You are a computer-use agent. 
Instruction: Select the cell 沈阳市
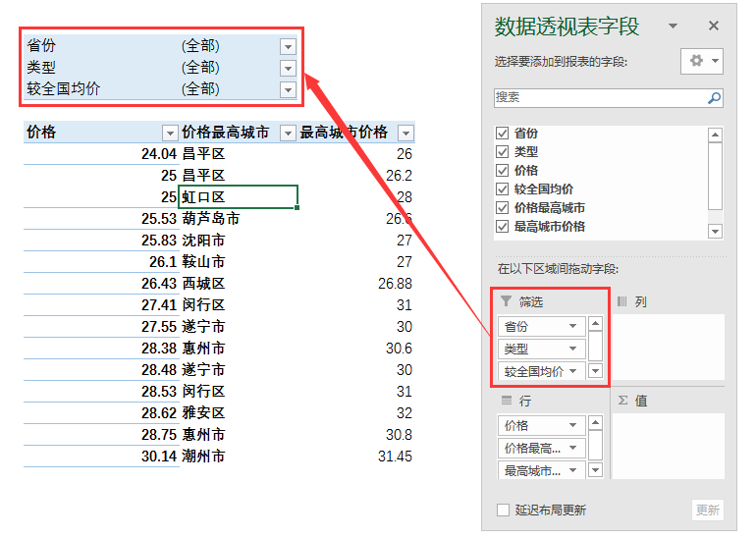(x=239, y=241)
